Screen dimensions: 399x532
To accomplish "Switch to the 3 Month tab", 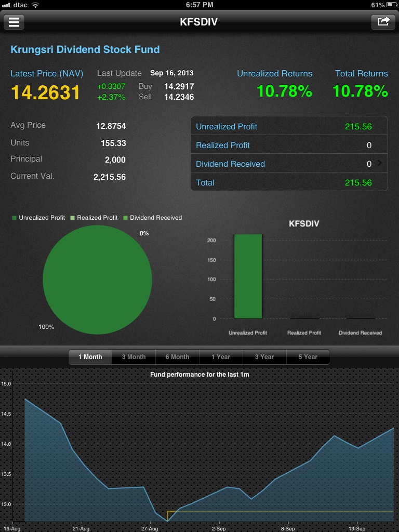I will click(x=134, y=357).
